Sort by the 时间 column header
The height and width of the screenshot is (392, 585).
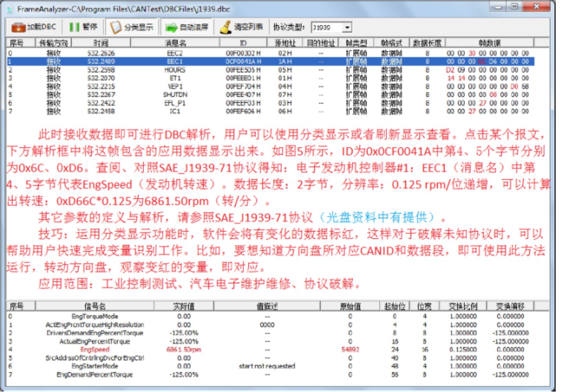pyautogui.click(x=101, y=43)
